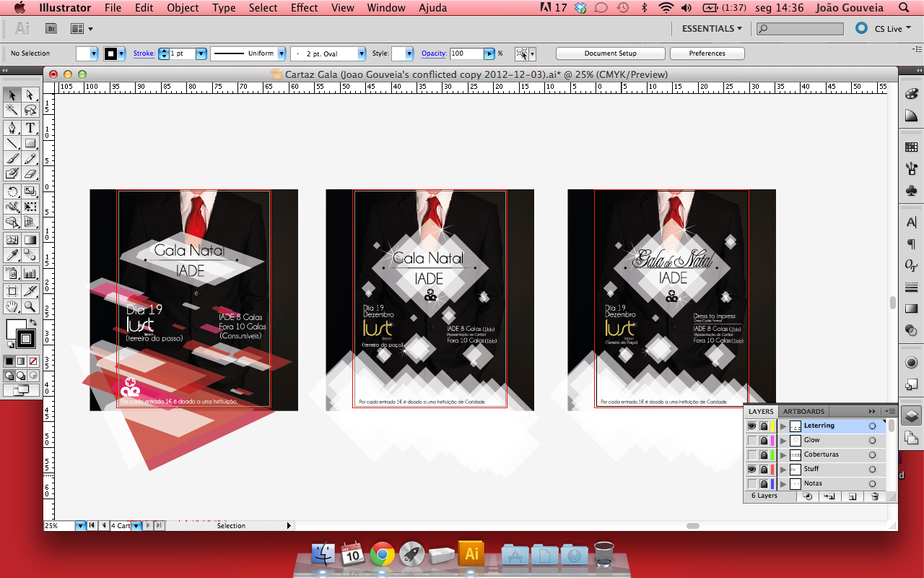The image size is (924, 578).
Task: Create new sublayer in Layers panel
Action: (830, 496)
